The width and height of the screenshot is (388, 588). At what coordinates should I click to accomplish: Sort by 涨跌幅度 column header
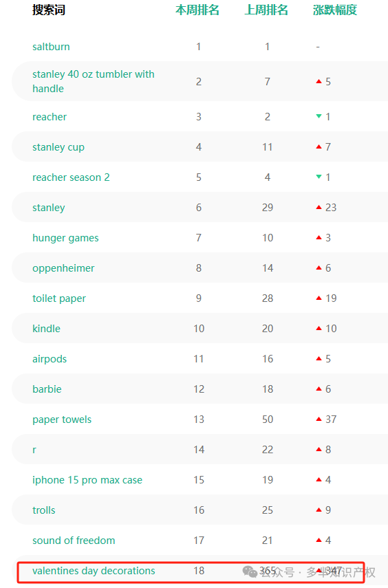pos(335,10)
